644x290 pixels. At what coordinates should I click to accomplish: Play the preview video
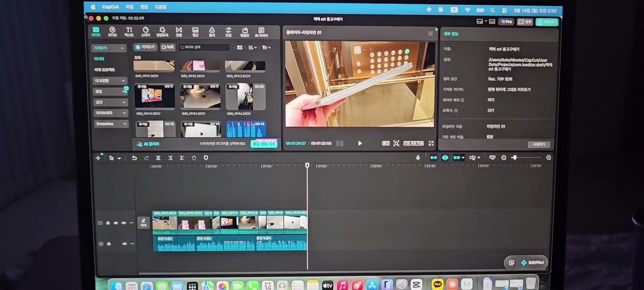point(360,143)
